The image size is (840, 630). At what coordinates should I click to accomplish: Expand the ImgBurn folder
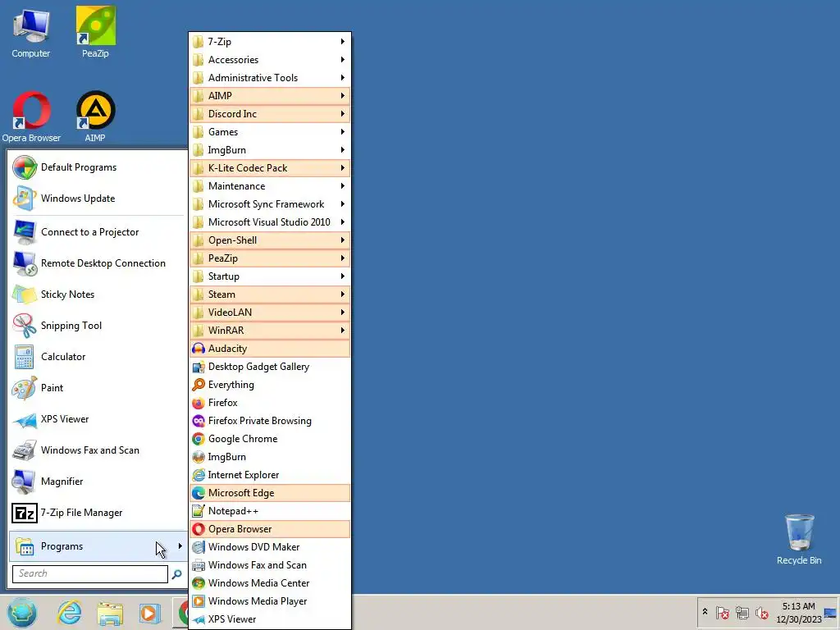(x=270, y=150)
